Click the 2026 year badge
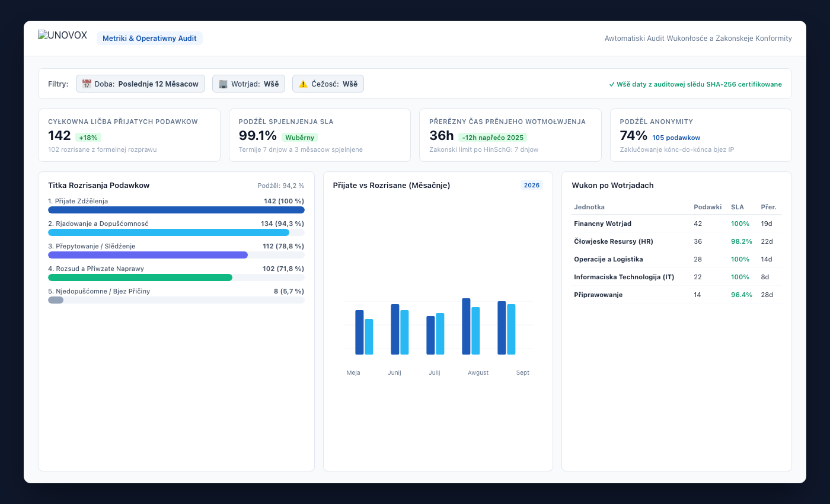 pyautogui.click(x=532, y=185)
